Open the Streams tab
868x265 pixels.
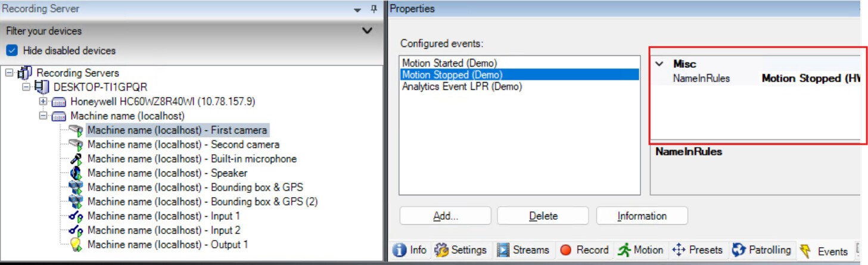pos(523,250)
